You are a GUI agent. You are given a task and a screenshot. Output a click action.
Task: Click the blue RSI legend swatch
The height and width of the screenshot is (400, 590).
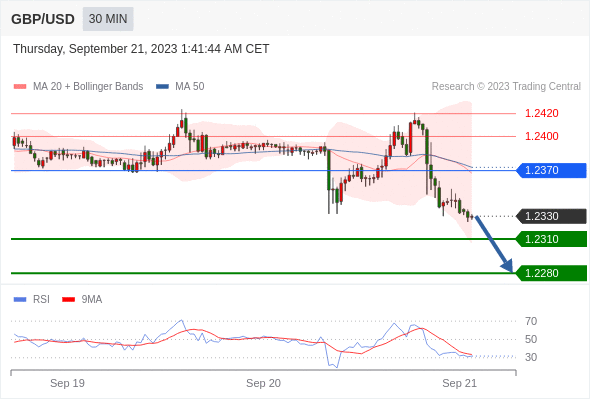click(x=20, y=300)
